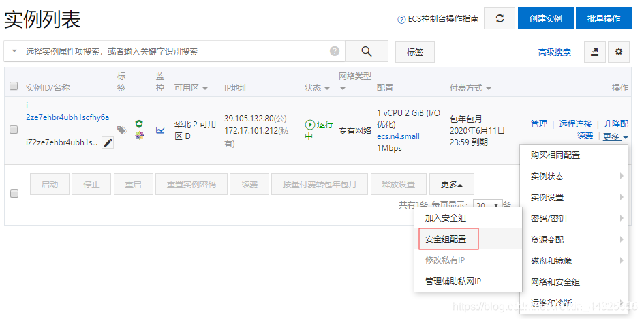644x319 pixels.
Task: Click the export list icon button
Action: tap(594, 52)
